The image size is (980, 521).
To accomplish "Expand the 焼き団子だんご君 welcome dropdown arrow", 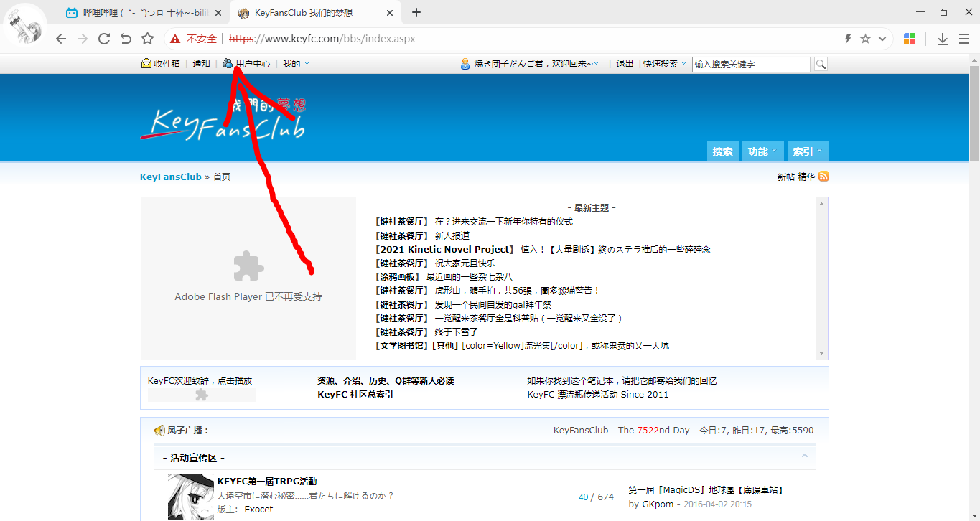I will click(597, 64).
